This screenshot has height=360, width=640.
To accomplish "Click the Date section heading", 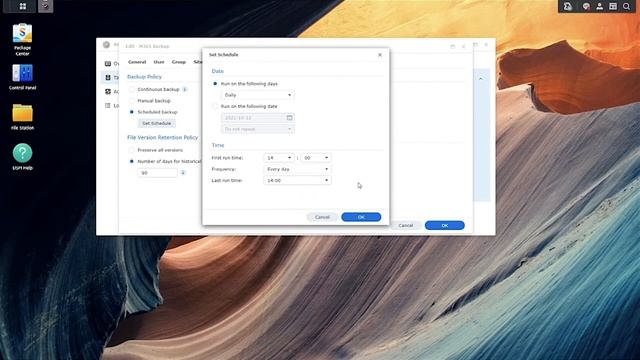I will click(218, 71).
